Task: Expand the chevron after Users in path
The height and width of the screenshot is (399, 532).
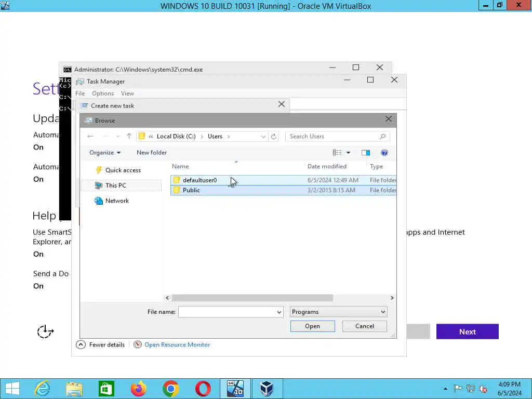Action: pos(229,137)
